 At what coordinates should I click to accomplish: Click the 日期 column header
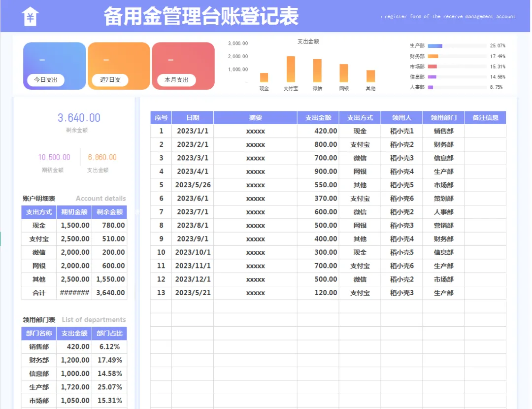[x=193, y=118]
